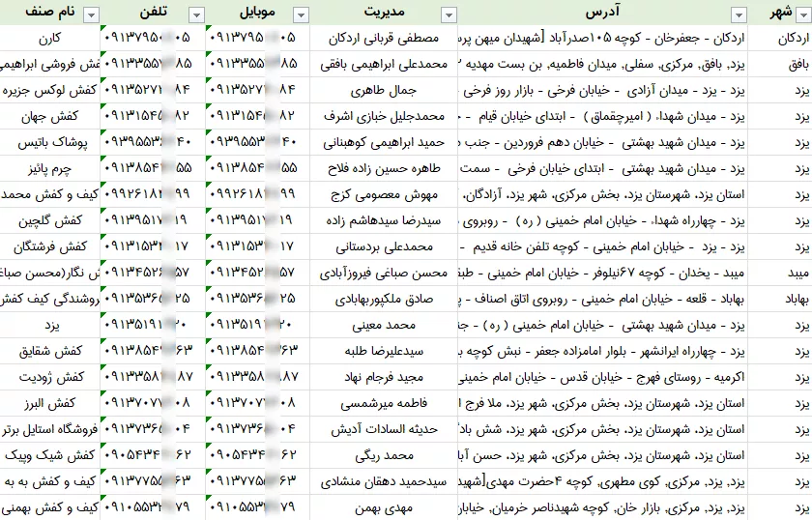Click address cell starting میبد - یخدان
The width and height of the screenshot is (812, 520).
[x=603, y=273]
